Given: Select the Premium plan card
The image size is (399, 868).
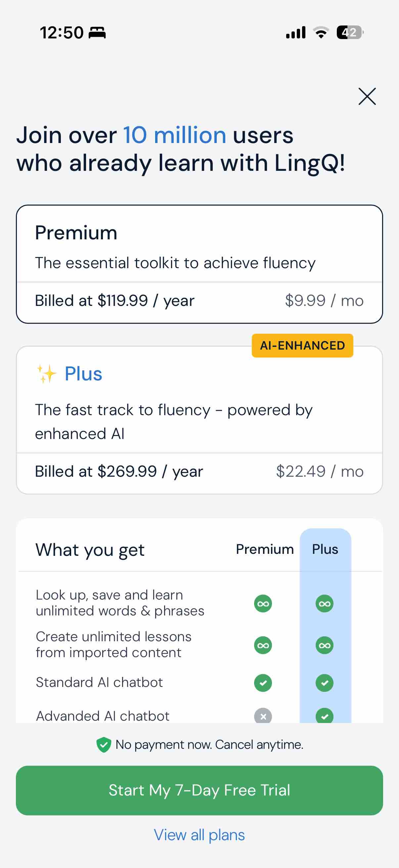Looking at the screenshot, I should pos(199,264).
